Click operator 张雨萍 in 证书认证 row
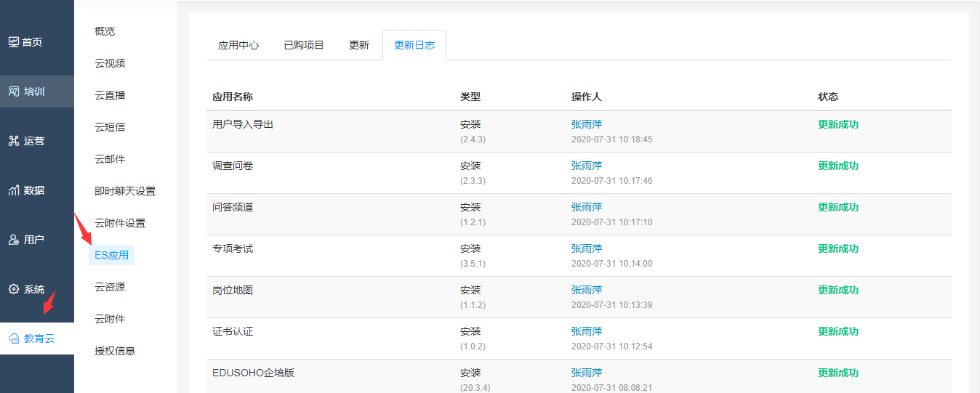 click(x=587, y=331)
